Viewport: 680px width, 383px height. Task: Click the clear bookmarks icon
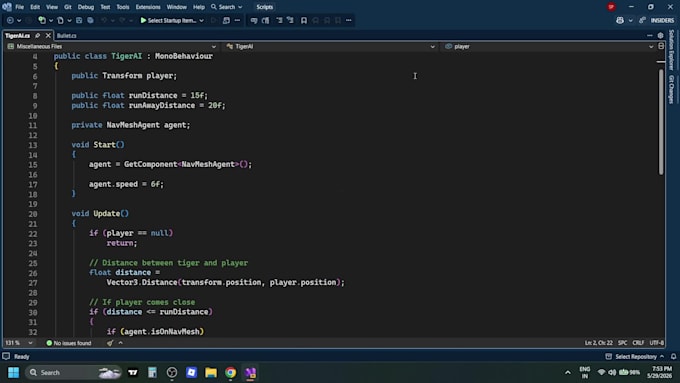point(338,20)
